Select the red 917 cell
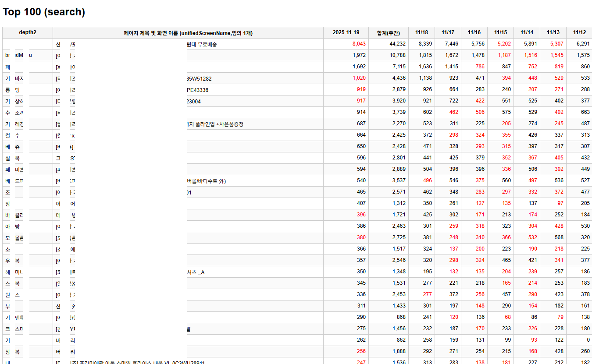 point(346,101)
